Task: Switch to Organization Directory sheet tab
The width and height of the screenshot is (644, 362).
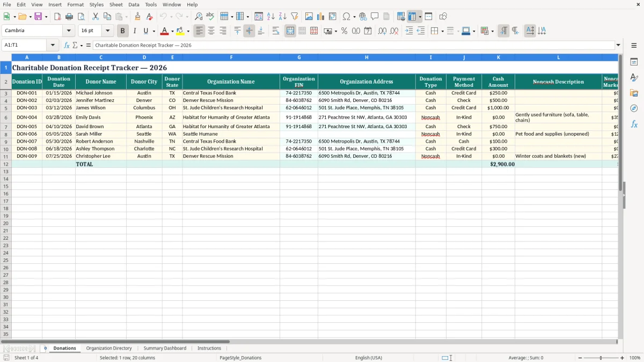Action: tap(109, 349)
